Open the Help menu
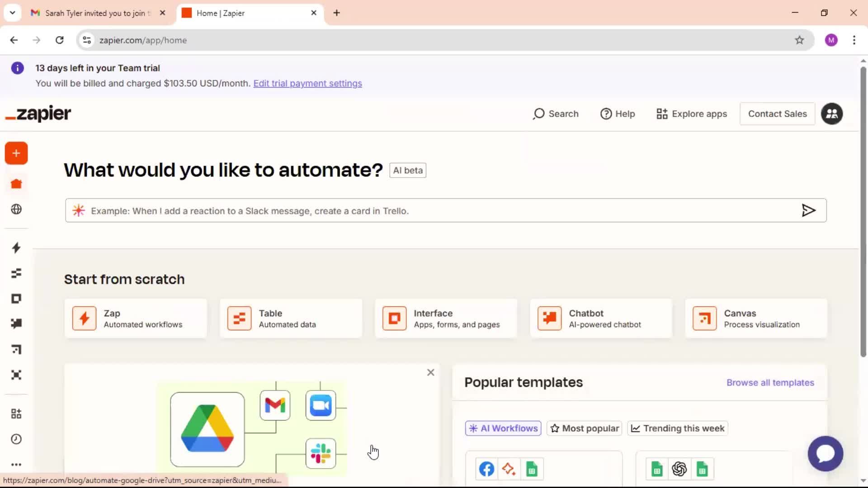The width and height of the screenshot is (868, 488). (618, 114)
